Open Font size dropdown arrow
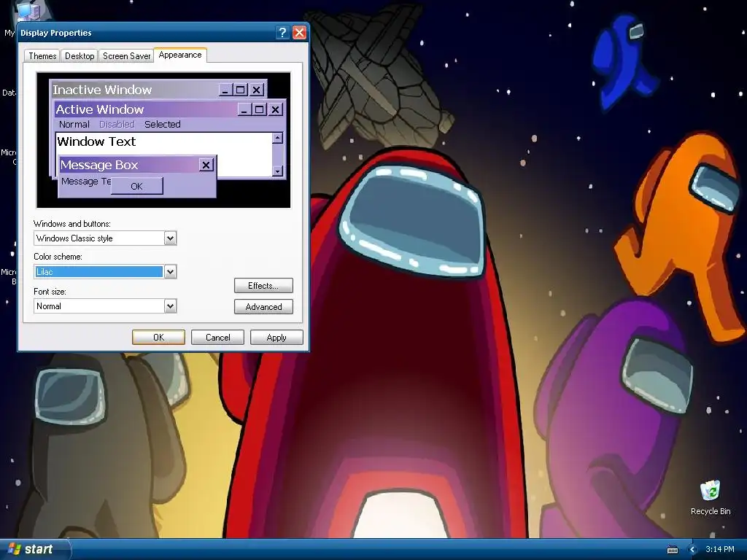The image size is (747, 560). tap(170, 306)
